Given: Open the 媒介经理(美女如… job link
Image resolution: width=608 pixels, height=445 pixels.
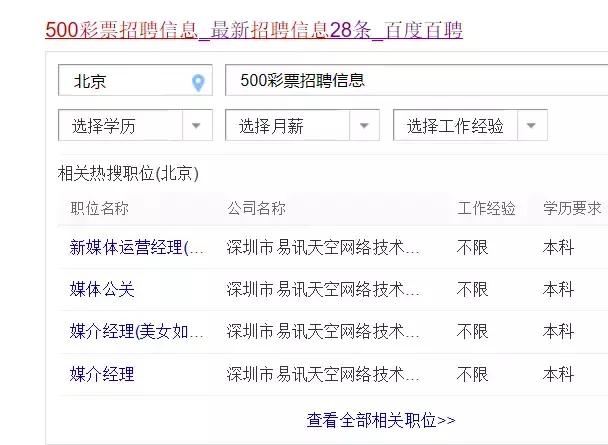Looking at the screenshot, I should (x=136, y=332).
